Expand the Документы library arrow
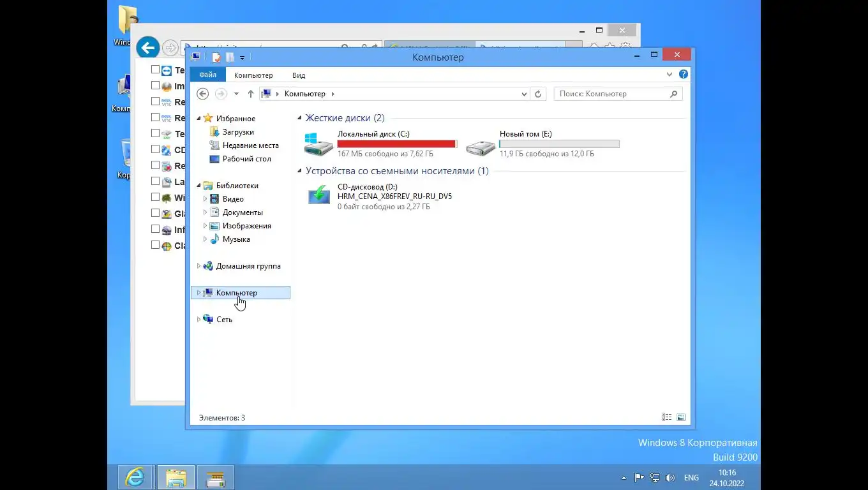Image resolution: width=868 pixels, height=490 pixels. coord(205,212)
